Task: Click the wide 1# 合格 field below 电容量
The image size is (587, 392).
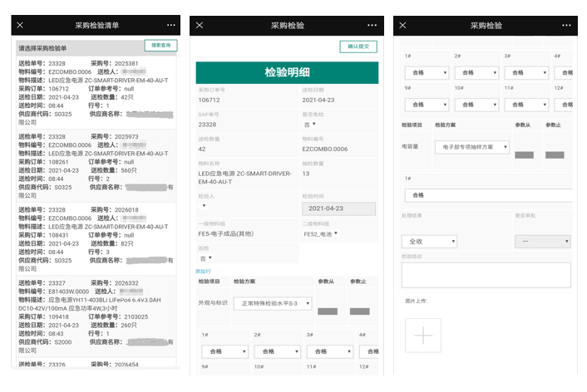Action: click(489, 195)
